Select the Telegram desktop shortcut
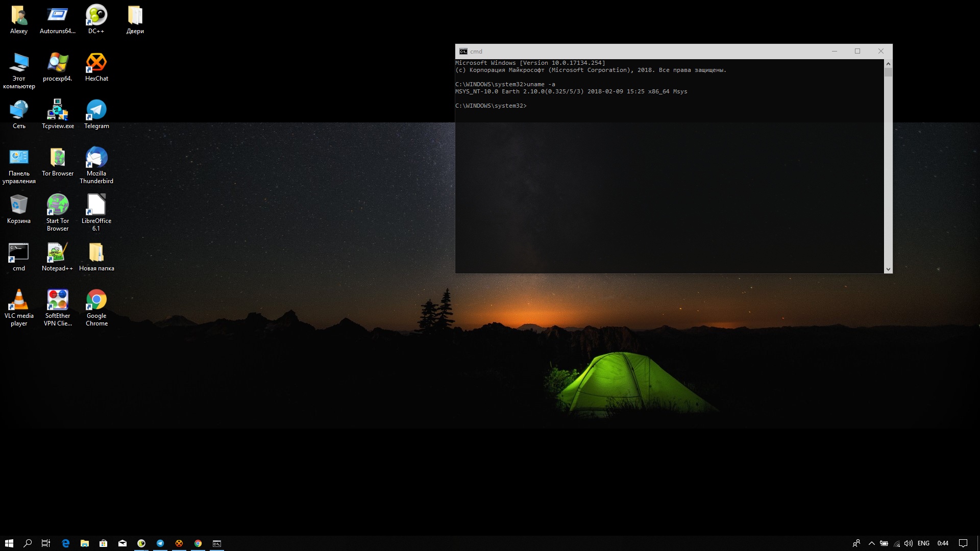This screenshot has height=551, width=980. click(96, 110)
